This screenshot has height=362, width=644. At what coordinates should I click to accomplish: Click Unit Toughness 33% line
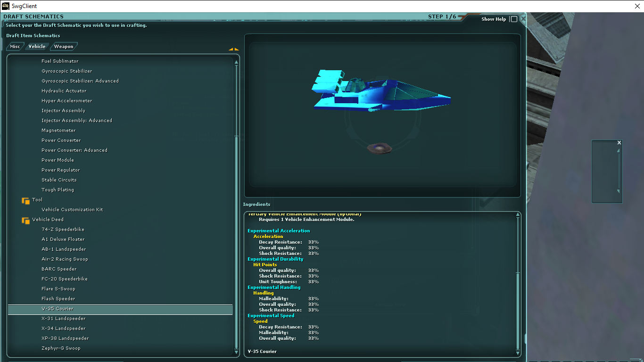[289, 282]
